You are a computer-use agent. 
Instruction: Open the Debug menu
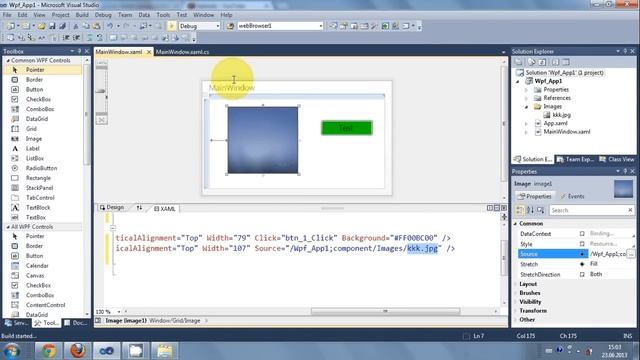[103, 15]
